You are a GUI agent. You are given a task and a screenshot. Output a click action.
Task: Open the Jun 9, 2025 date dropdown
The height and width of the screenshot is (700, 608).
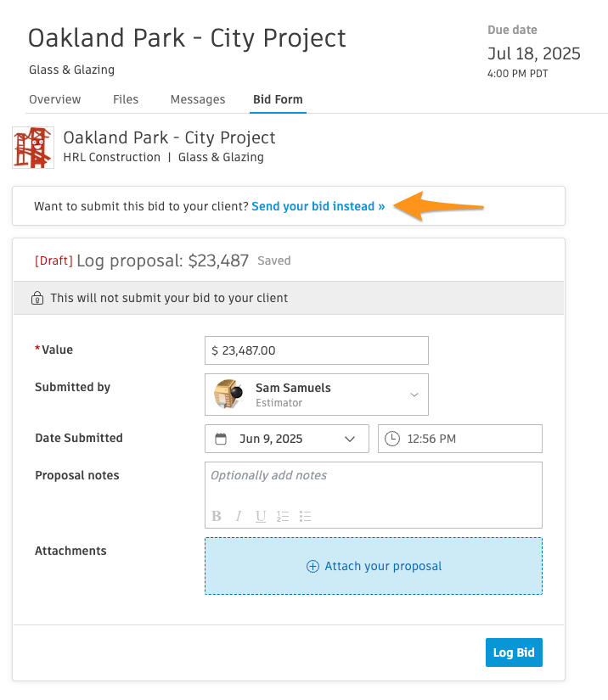pyautogui.click(x=287, y=439)
